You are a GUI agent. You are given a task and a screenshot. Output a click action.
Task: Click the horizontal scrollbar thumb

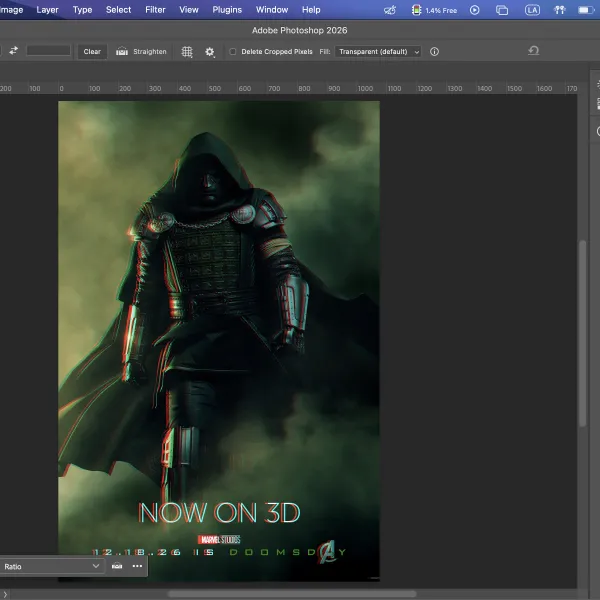[292, 594]
